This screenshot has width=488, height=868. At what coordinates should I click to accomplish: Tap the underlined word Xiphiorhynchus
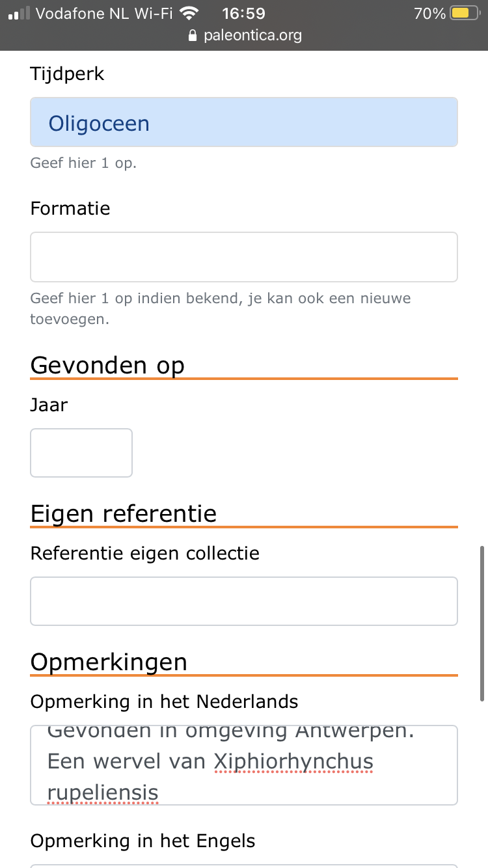293,761
